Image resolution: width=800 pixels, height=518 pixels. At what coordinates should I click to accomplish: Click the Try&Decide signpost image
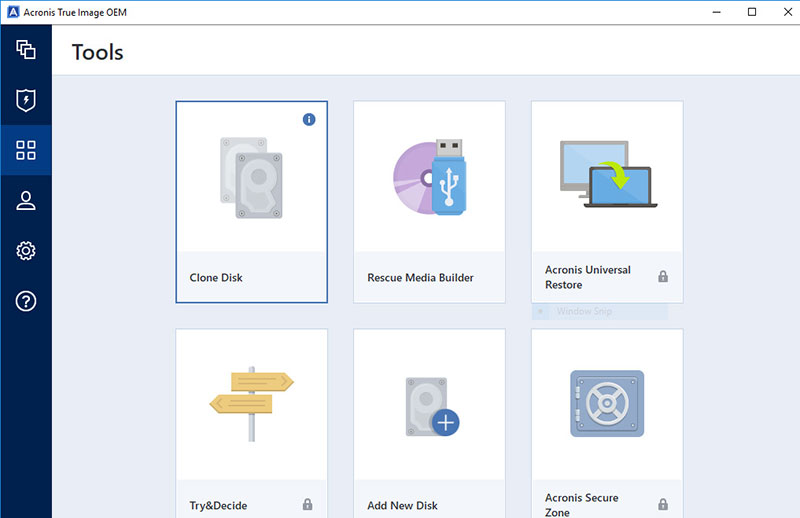[x=252, y=403]
